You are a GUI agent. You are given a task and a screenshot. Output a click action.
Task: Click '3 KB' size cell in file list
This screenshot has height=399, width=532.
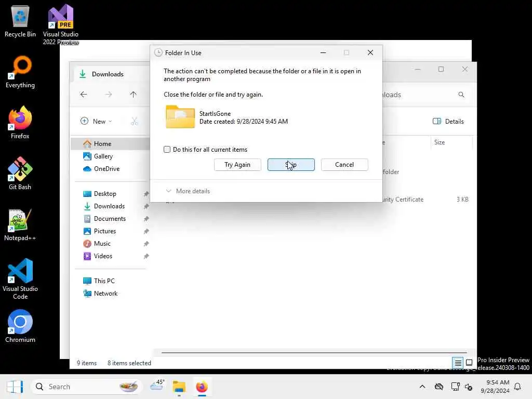click(x=462, y=199)
